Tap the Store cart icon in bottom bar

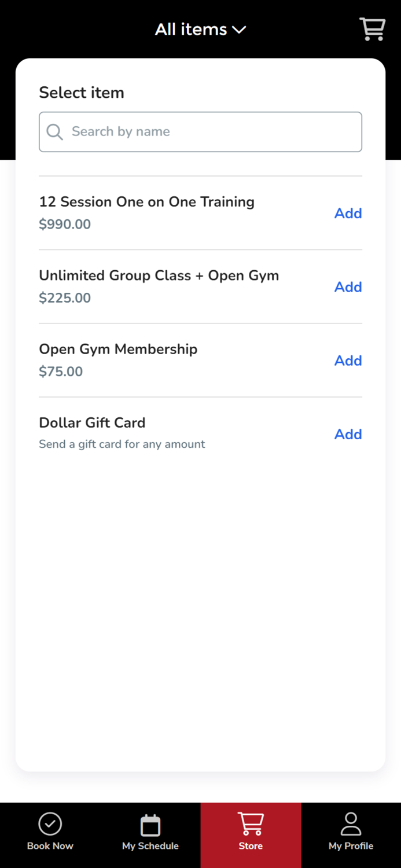click(x=251, y=824)
